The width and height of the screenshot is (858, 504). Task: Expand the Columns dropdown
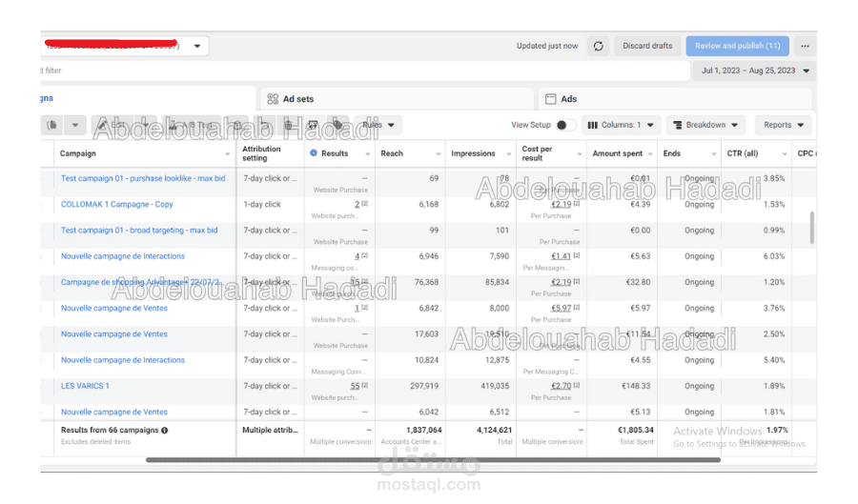tap(621, 125)
